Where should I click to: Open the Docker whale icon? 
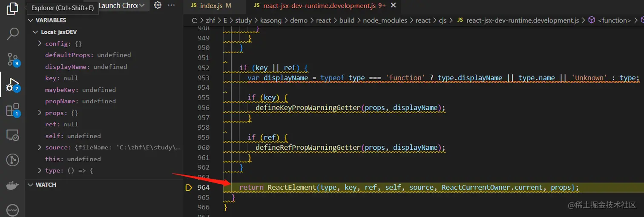13,186
